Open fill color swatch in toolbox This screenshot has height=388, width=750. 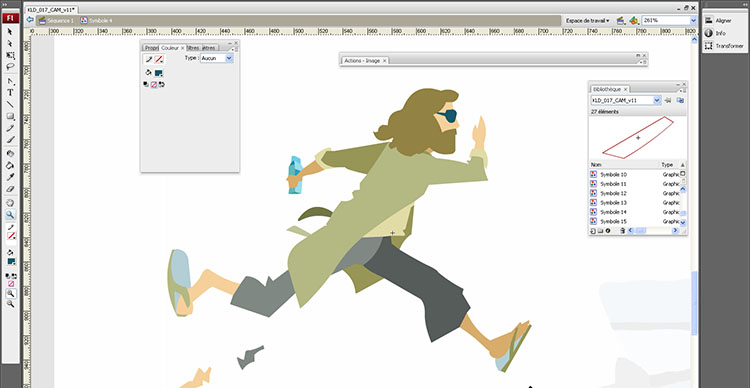[11, 262]
